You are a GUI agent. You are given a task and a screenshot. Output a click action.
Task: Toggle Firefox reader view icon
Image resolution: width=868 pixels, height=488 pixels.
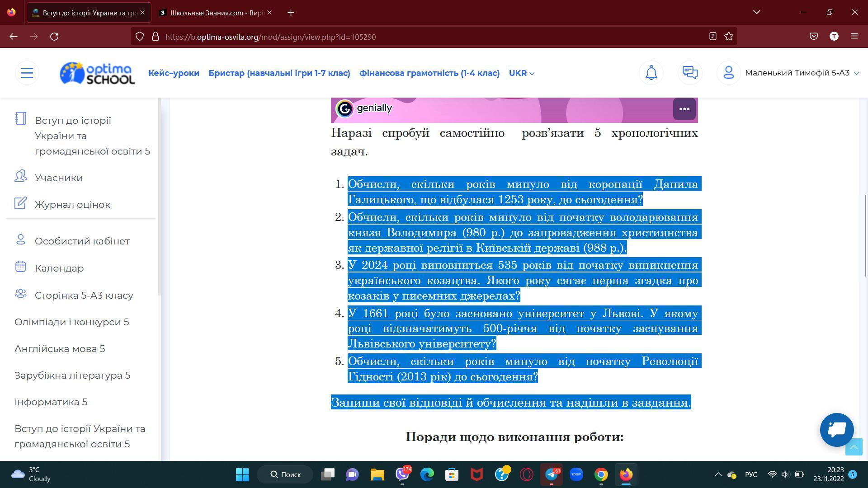pos(712,37)
